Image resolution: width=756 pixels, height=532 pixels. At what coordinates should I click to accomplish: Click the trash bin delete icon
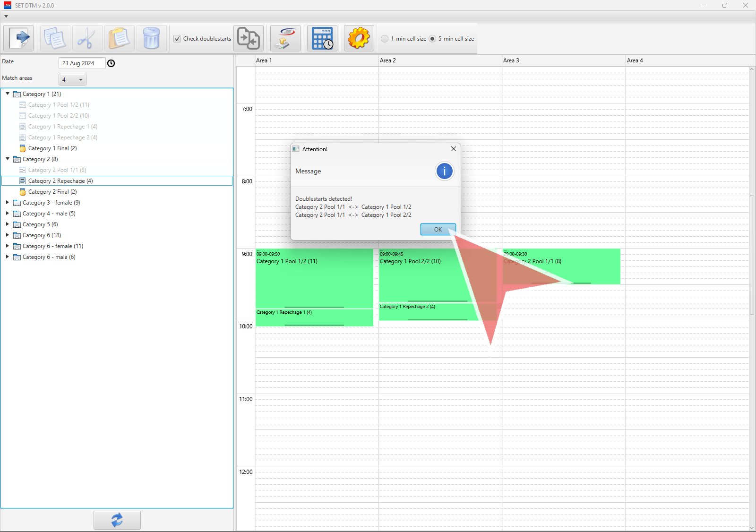151,38
